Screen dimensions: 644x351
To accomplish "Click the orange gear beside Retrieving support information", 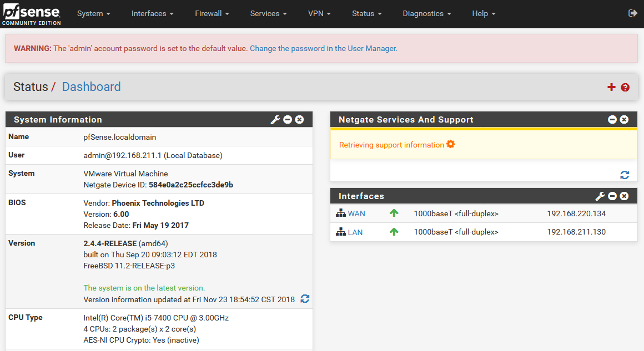I will click(x=451, y=144).
